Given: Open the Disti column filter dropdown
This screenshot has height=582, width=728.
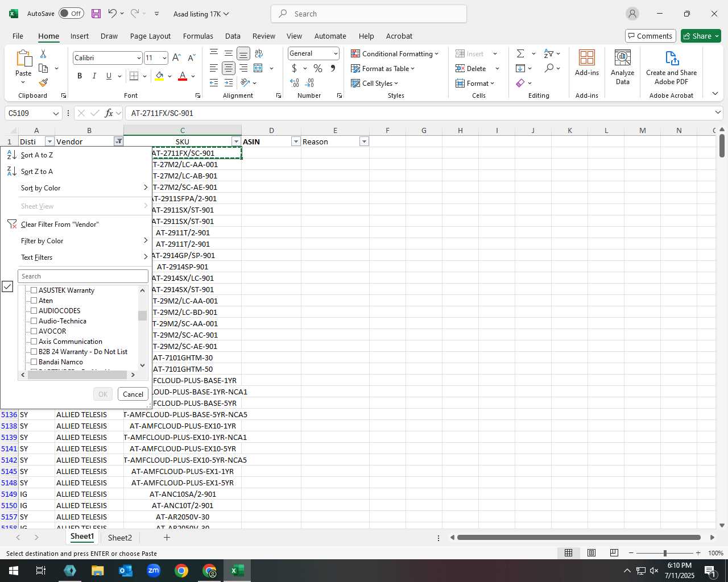Looking at the screenshot, I should point(49,142).
